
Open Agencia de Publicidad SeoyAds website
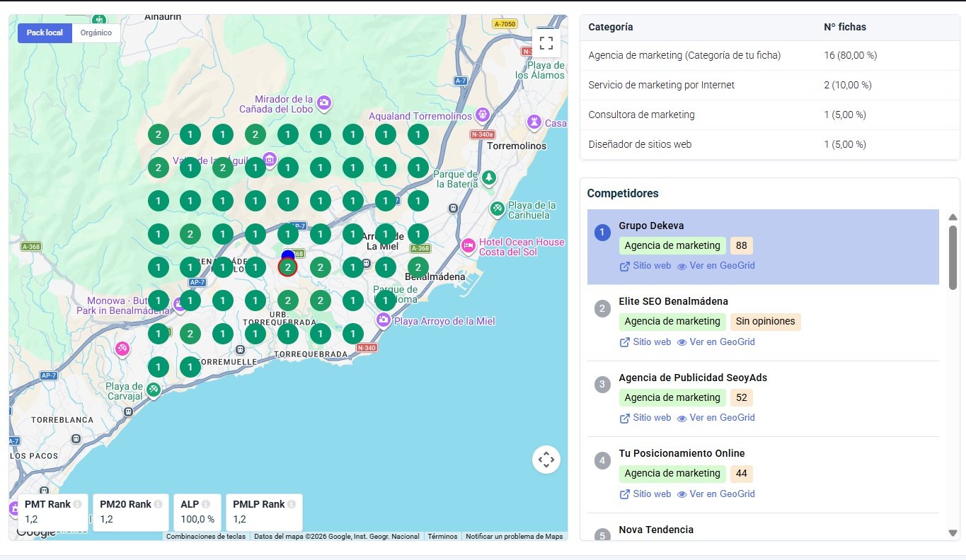click(x=645, y=418)
